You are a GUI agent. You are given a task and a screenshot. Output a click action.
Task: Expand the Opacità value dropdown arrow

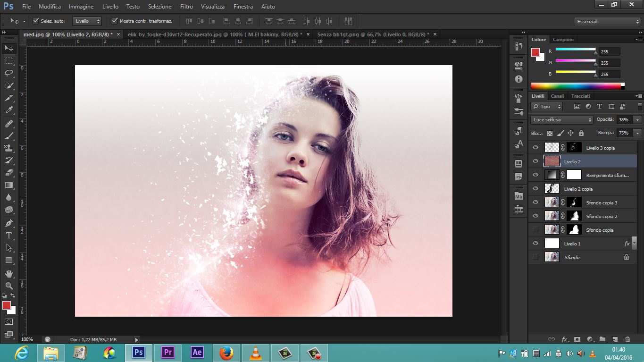coord(638,120)
